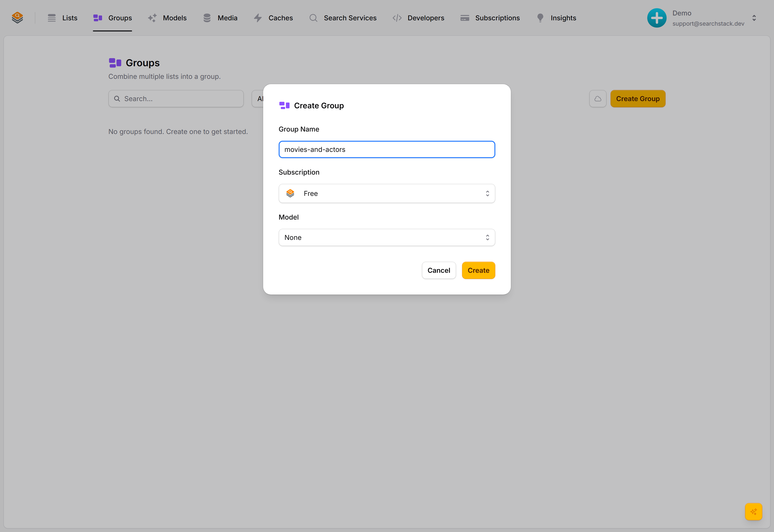Open the Subscription dropdown showing Free
Viewport: 774px width, 532px height.
tap(387, 193)
